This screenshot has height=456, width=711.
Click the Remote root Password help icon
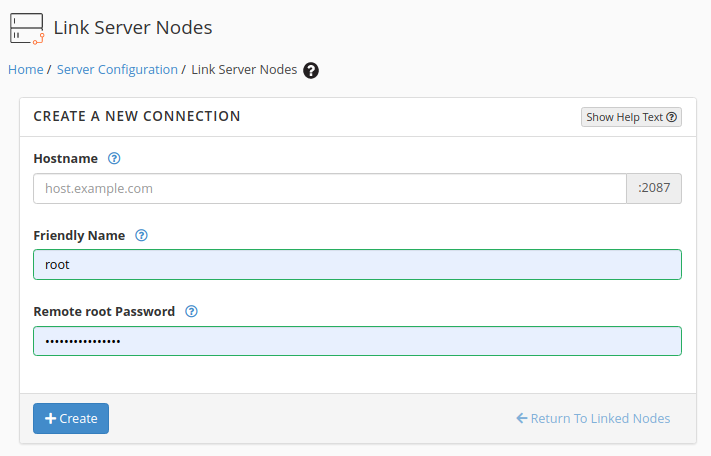191,311
